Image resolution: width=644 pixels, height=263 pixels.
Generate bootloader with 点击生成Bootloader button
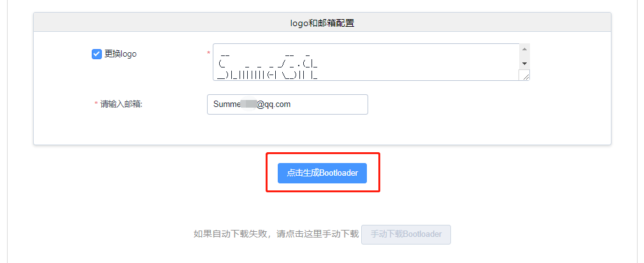click(x=322, y=173)
